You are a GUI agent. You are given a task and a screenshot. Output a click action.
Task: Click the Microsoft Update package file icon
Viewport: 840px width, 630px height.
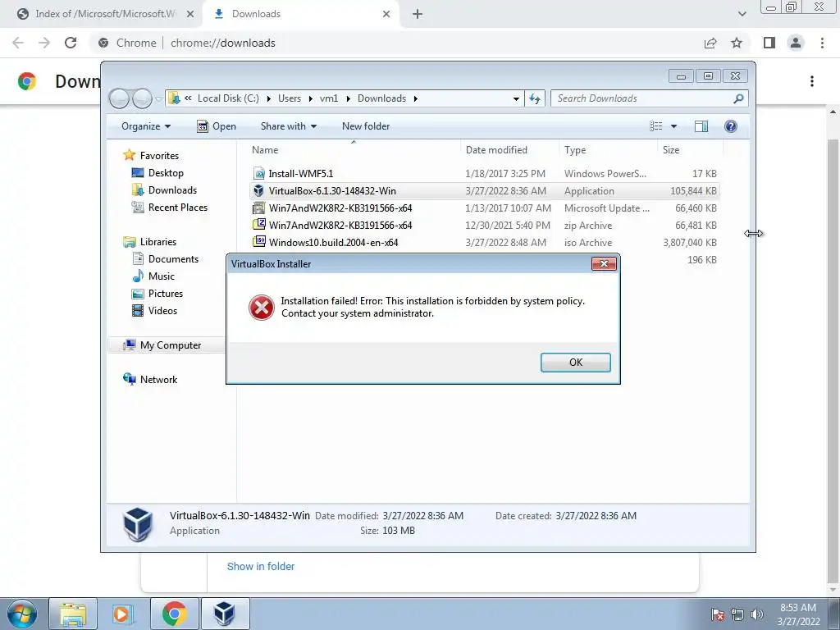259,208
